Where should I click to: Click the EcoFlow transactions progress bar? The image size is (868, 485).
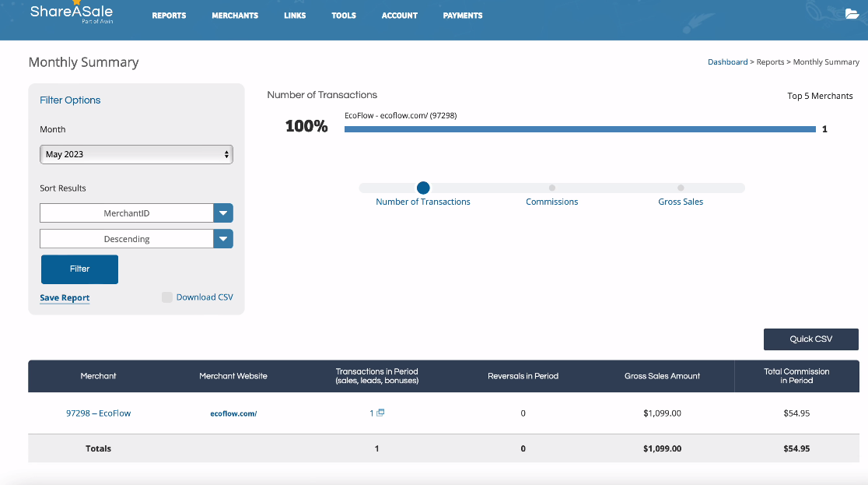(579, 129)
